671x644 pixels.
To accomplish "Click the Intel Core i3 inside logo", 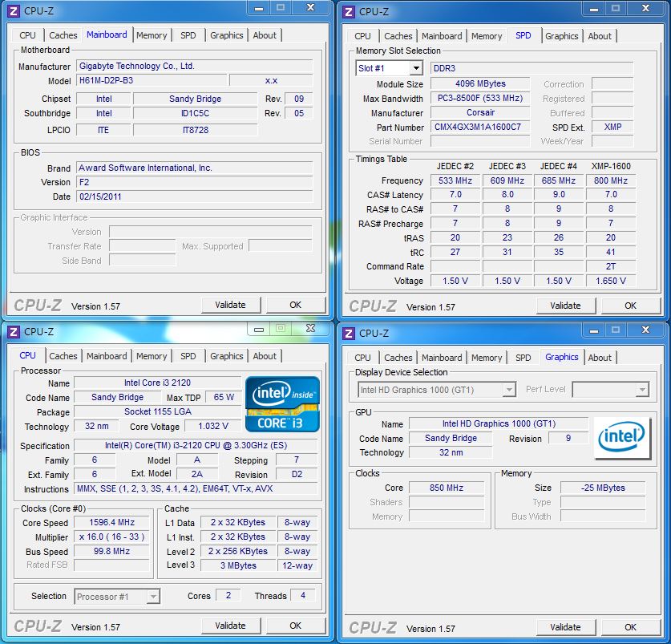I will (282, 403).
